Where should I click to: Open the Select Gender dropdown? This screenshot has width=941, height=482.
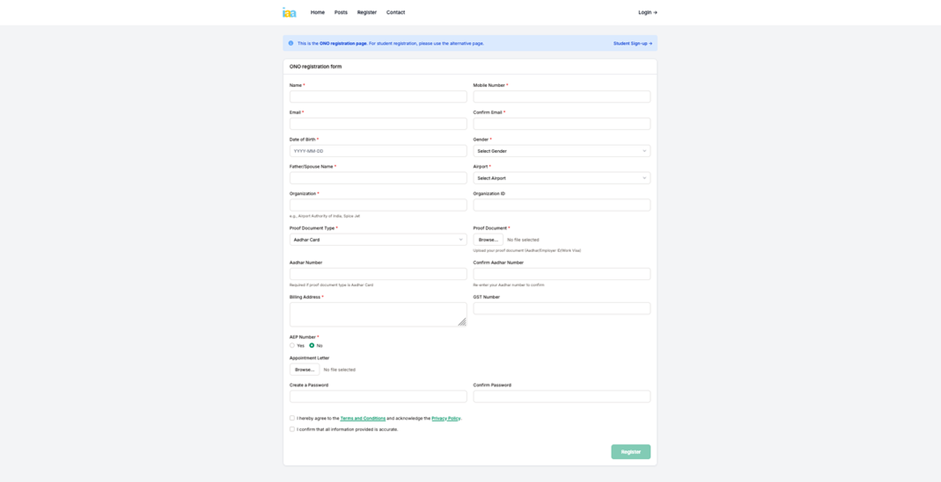[561, 151]
